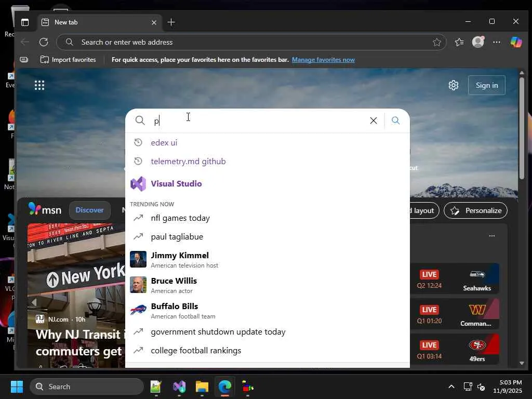This screenshot has height=399, width=532.
Task: Click inside the web search box
Action: coord(258,121)
